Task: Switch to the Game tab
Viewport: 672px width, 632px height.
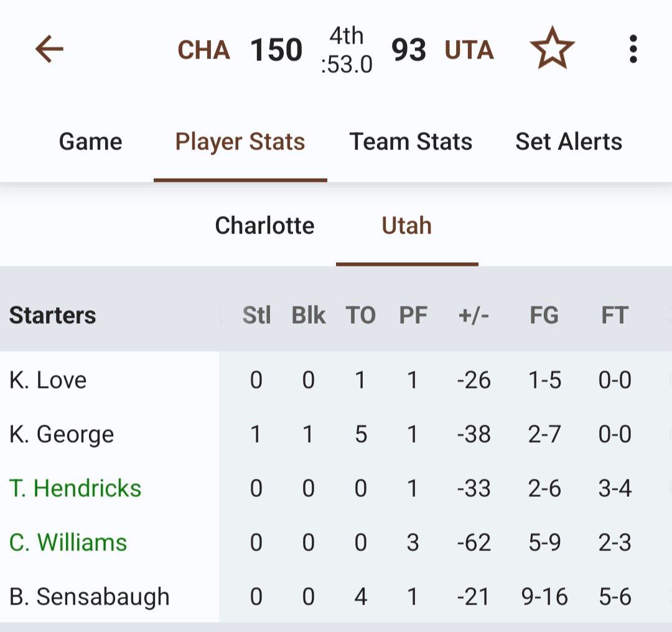Action: tap(90, 142)
